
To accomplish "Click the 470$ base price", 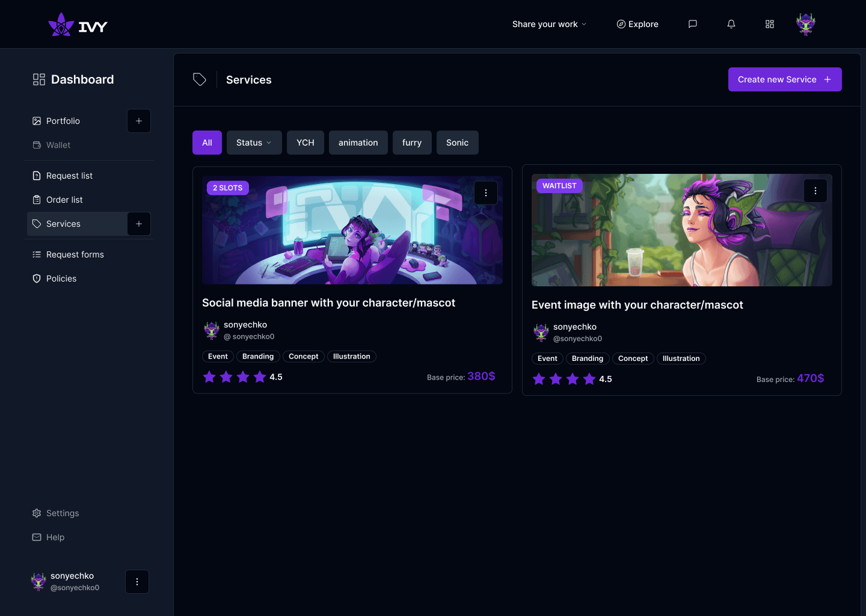I will [x=811, y=378].
